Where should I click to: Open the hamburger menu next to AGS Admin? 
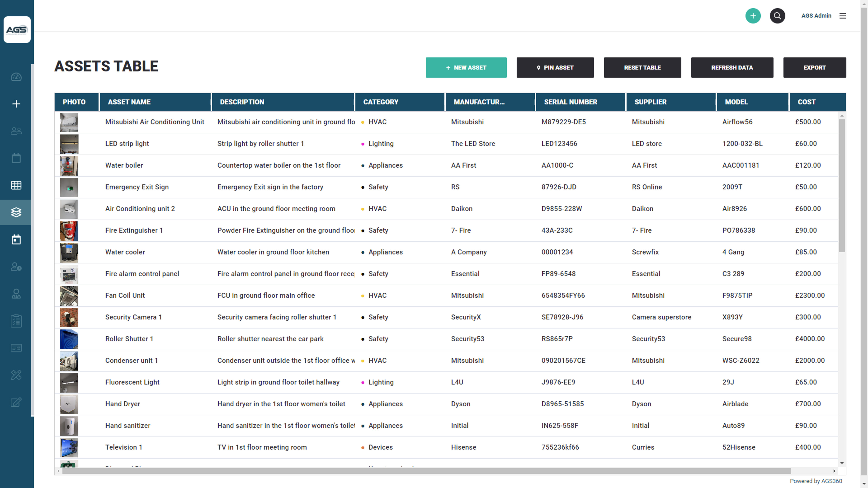843,16
